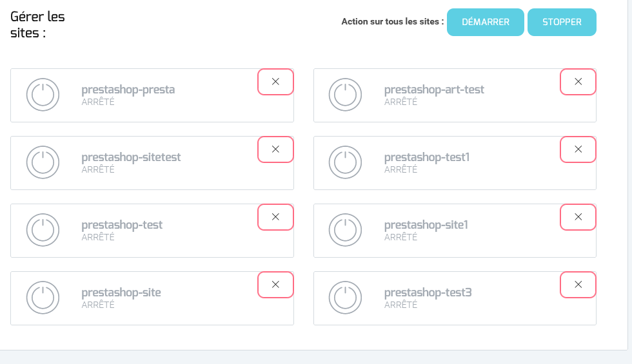
Task: Start prestashop-test3 via its power icon
Action: (x=345, y=298)
